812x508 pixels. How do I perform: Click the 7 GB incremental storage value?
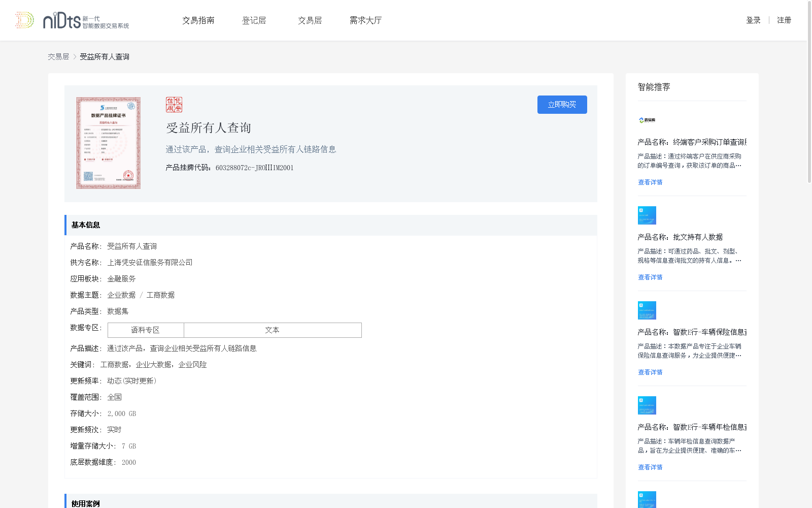pyautogui.click(x=129, y=446)
